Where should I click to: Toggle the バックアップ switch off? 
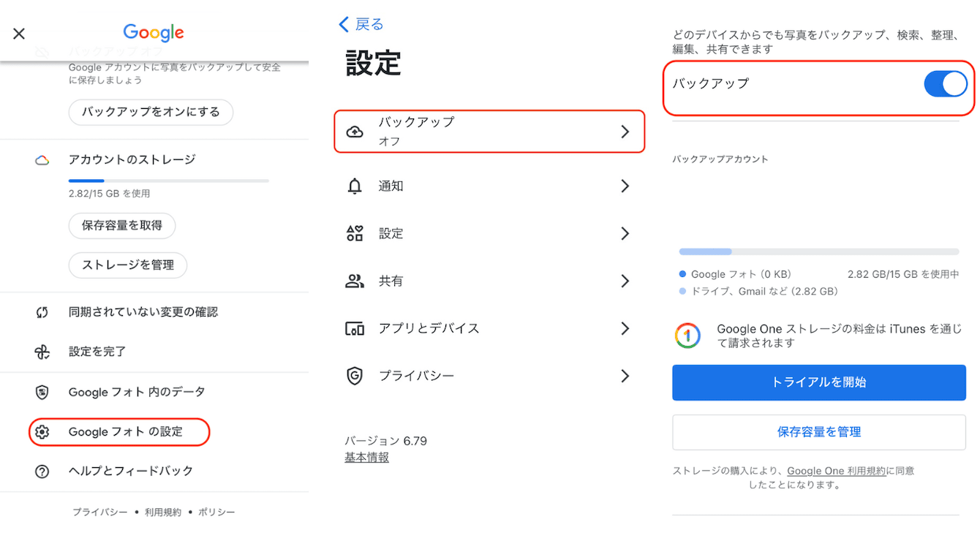[946, 84]
